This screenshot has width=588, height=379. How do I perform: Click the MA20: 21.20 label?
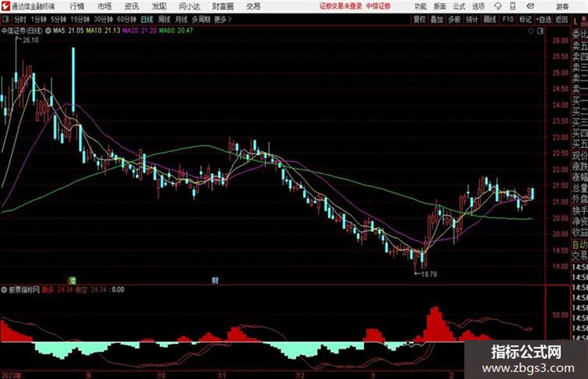(x=139, y=30)
